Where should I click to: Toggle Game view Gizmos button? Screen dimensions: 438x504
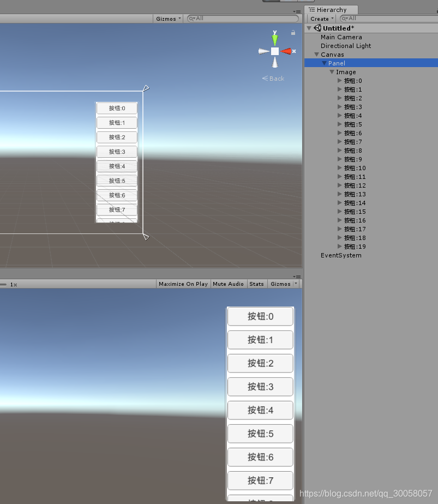pyautogui.click(x=280, y=284)
